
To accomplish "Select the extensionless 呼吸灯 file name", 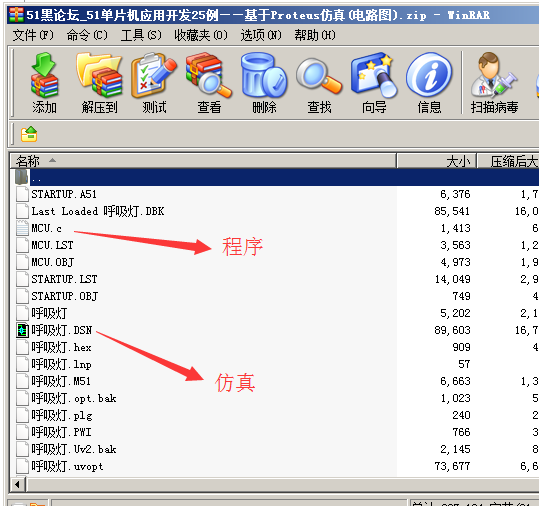I will [50, 313].
